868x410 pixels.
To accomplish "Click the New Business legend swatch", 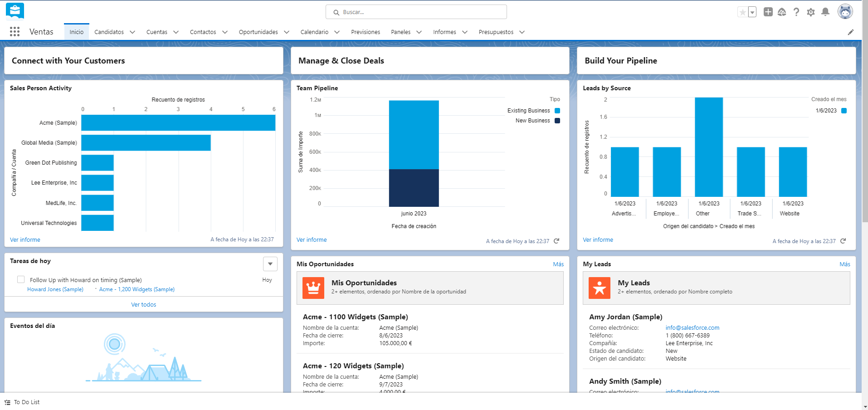I will 557,121.
